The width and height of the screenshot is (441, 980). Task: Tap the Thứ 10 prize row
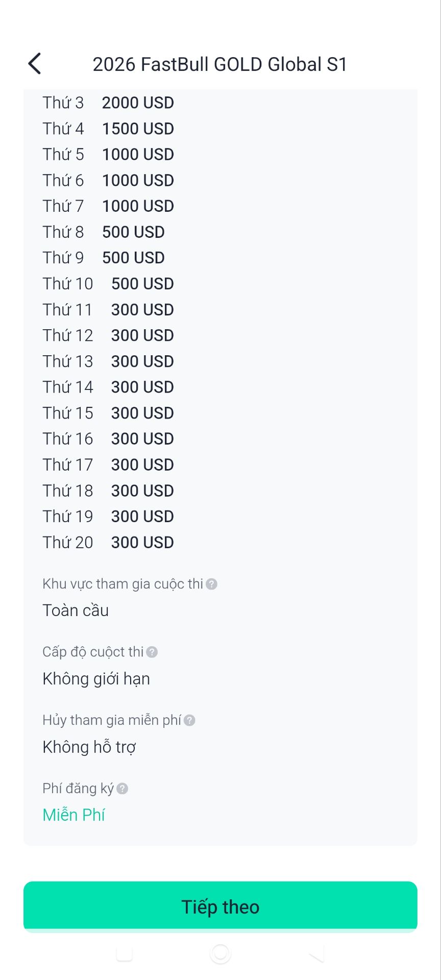108,284
